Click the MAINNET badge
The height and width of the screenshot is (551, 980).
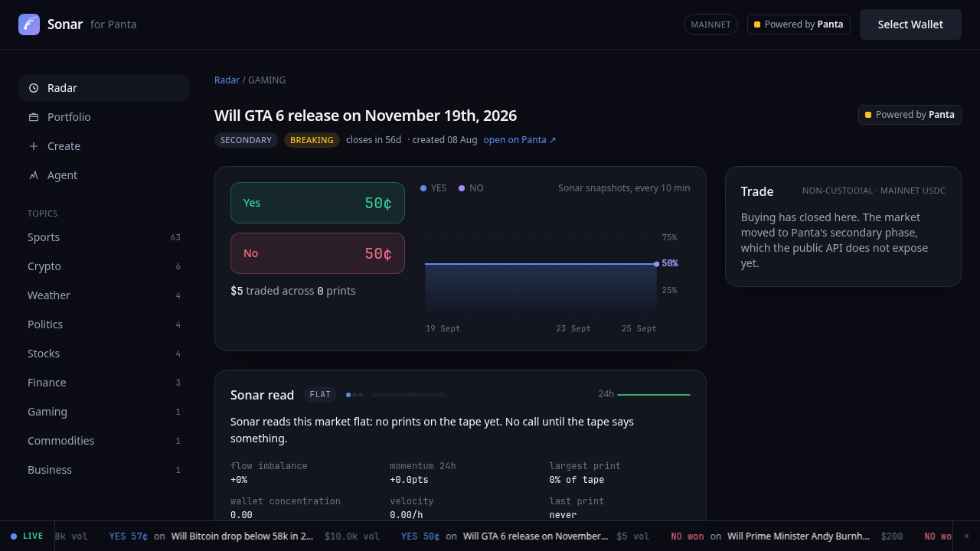coord(710,24)
